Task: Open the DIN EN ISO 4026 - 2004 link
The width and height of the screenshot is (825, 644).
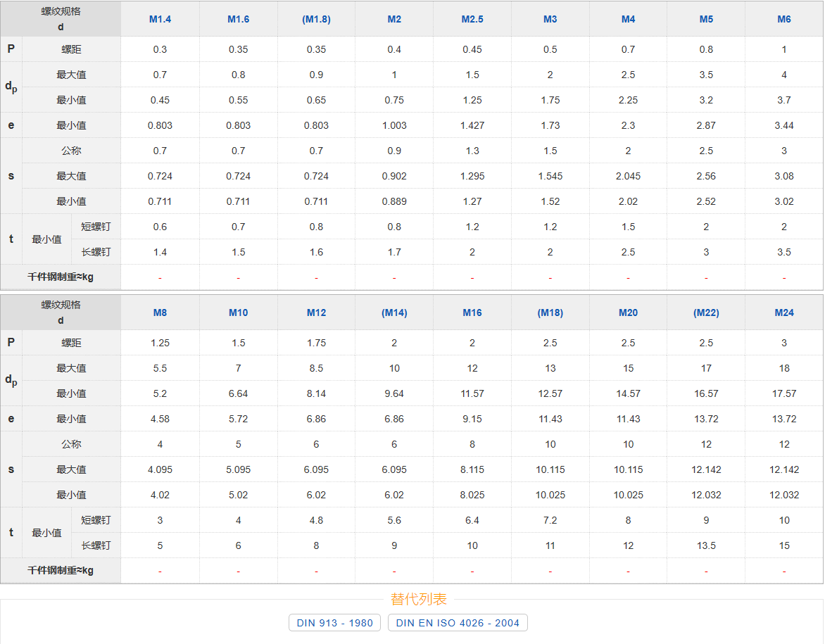Action: [458, 623]
